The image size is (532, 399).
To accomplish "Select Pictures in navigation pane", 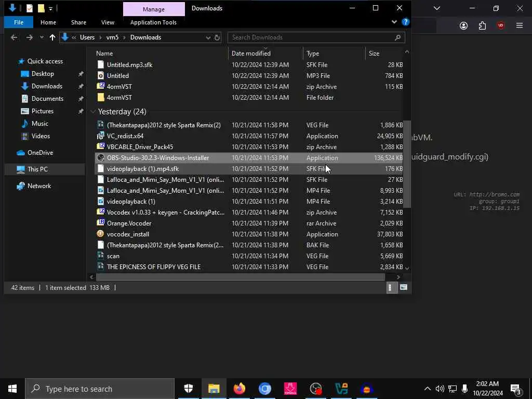I will [43, 111].
